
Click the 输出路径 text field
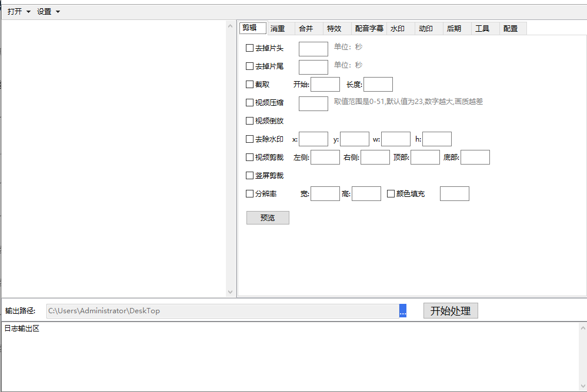(223, 311)
